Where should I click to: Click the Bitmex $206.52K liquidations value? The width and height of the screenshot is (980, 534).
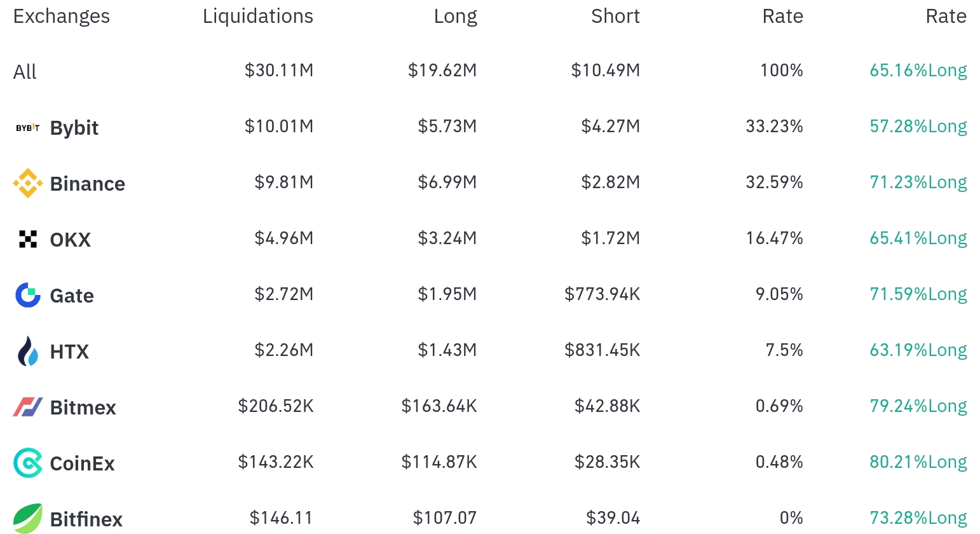pyautogui.click(x=276, y=406)
